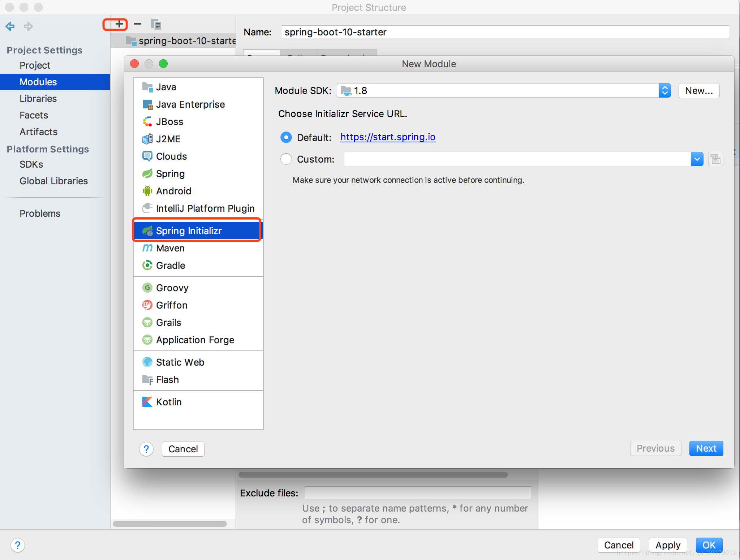Viewport: 740px width, 560px height.
Task: Open Libraries settings section
Action: (x=55, y=99)
